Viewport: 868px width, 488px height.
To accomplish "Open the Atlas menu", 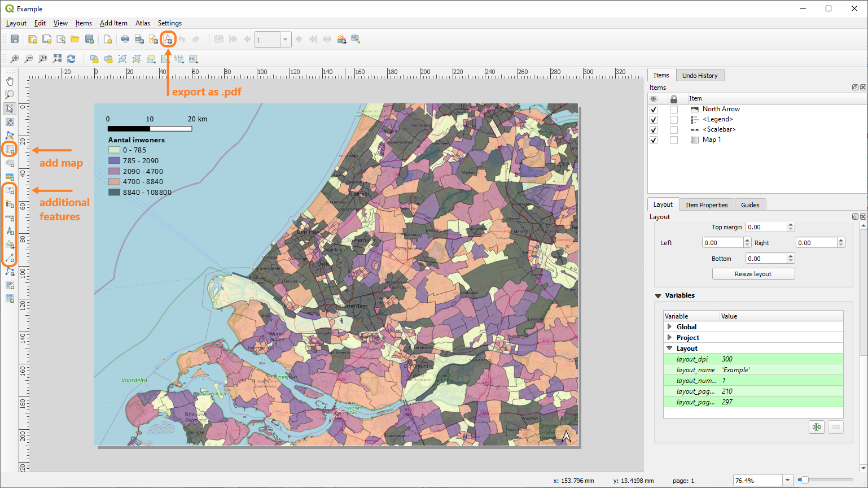I will point(142,23).
